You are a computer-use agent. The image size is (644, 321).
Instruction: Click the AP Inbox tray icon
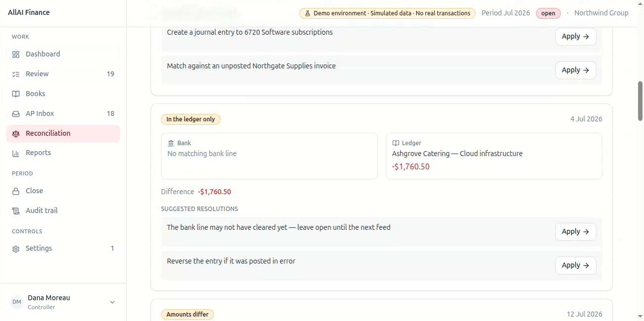[16, 114]
